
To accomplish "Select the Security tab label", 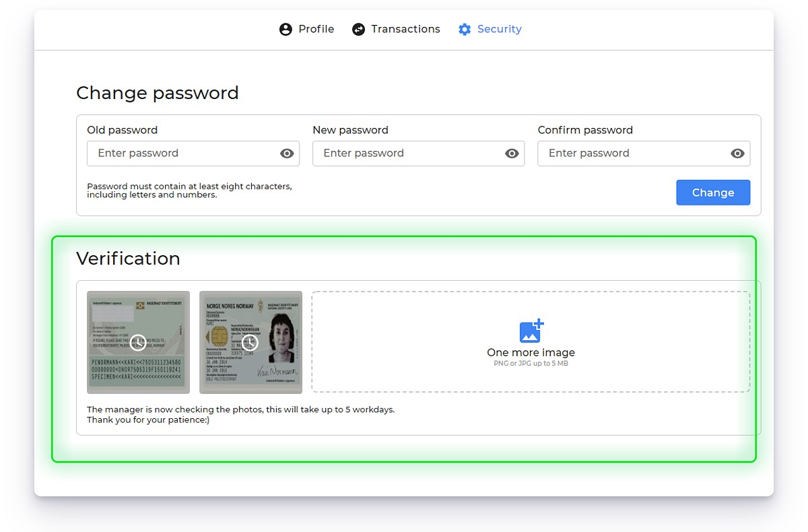I will pyautogui.click(x=500, y=30).
